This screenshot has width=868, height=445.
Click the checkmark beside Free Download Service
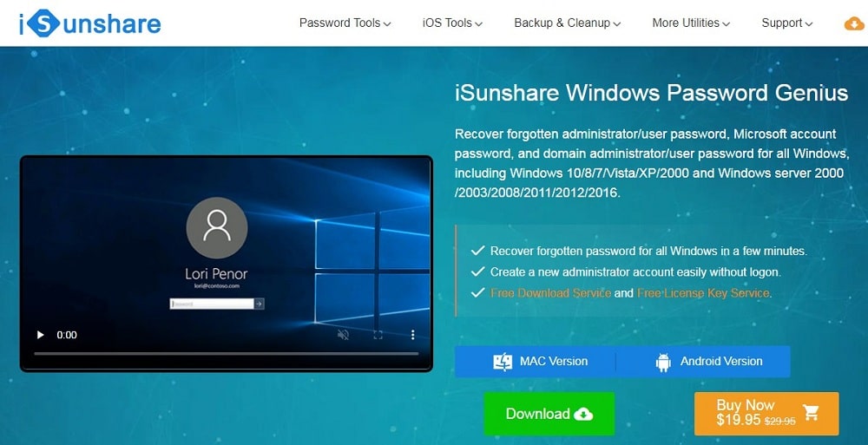pyautogui.click(x=477, y=293)
